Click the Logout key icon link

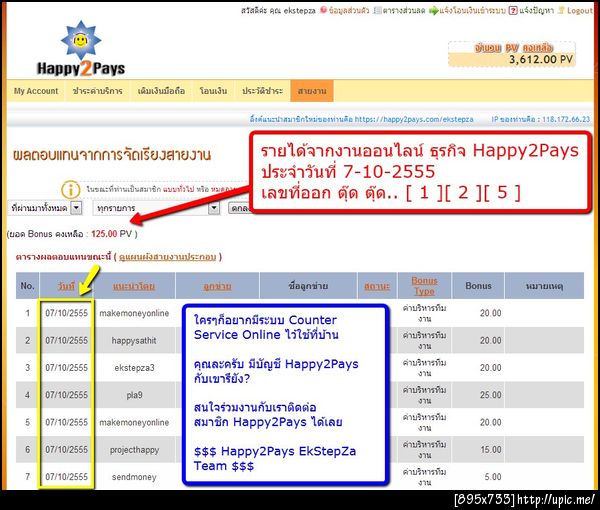coord(575,10)
